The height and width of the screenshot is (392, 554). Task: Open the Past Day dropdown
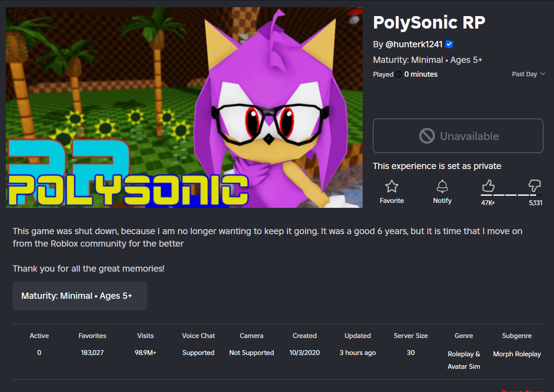[x=529, y=74]
